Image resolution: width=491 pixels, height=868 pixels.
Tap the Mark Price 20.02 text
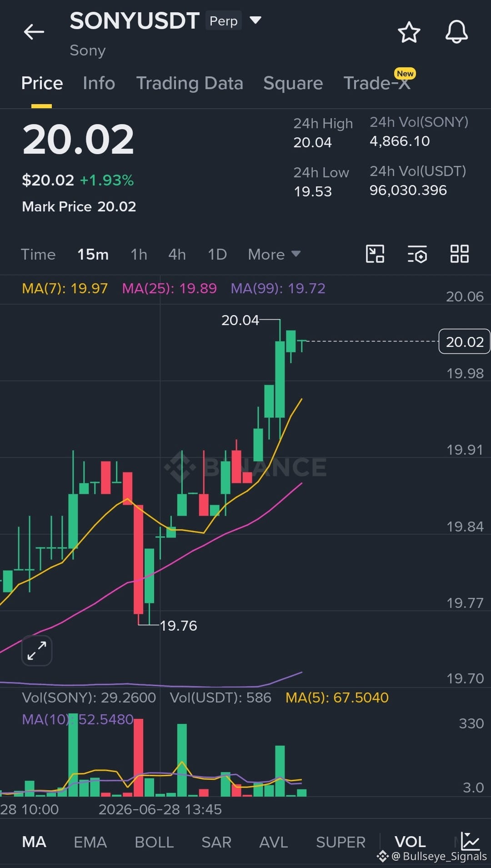79,207
